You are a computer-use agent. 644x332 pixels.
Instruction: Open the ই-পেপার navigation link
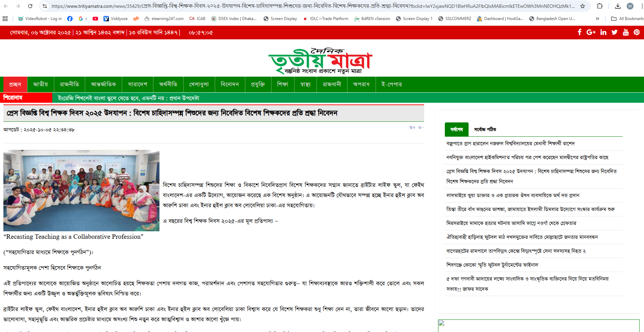point(391,84)
